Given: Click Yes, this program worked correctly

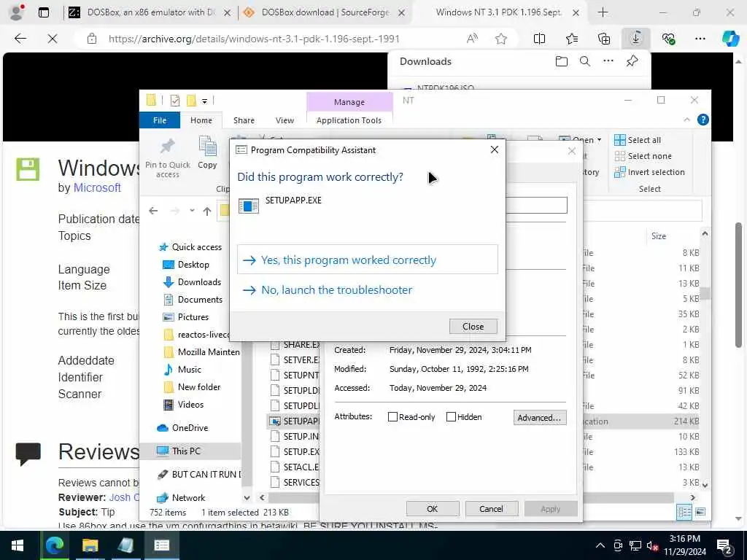Looking at the screenshot, I should (368, 260).
